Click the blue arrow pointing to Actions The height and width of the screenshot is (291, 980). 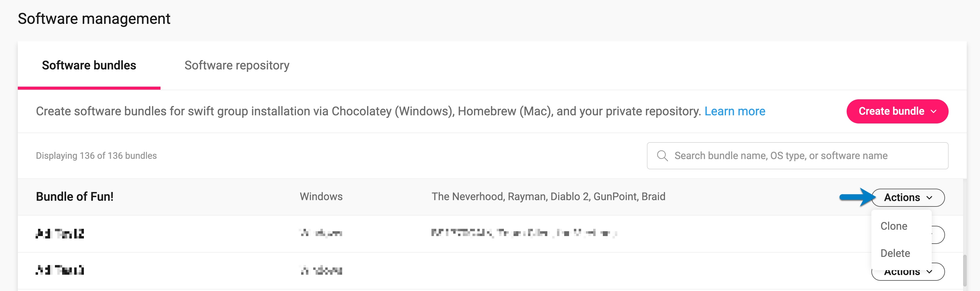coord(857,197)
